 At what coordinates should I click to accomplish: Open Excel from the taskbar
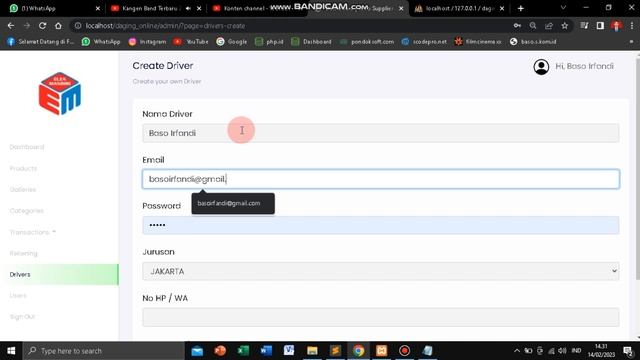point(243,351)
